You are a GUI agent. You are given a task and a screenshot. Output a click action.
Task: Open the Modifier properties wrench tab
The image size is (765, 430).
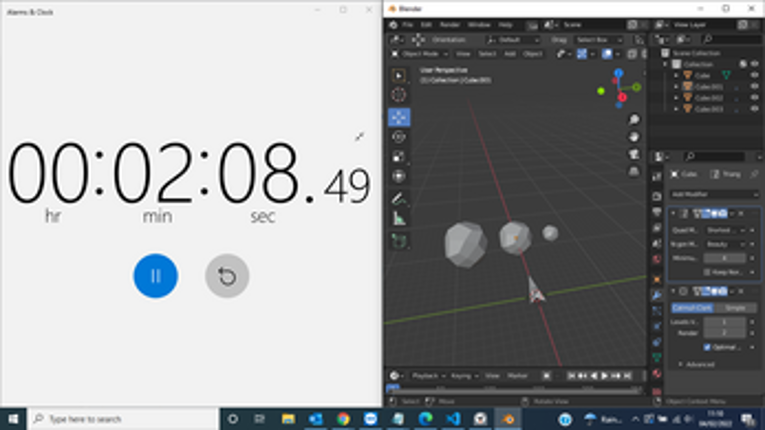tap(657, 295)
